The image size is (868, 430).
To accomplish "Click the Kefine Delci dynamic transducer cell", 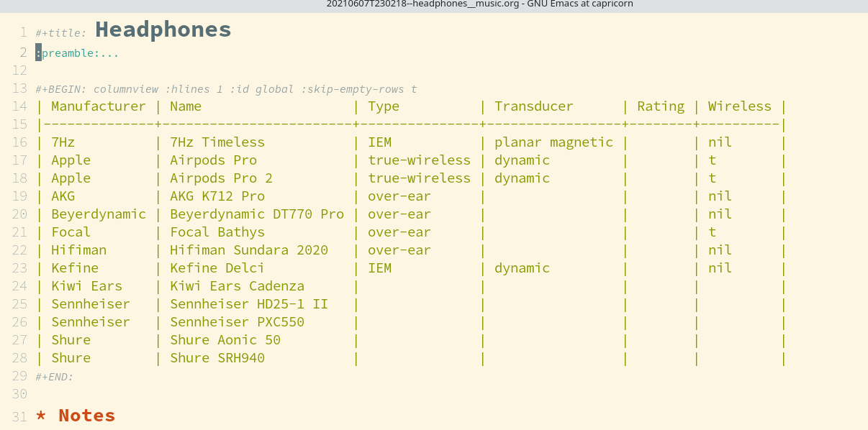I will 522,268.
